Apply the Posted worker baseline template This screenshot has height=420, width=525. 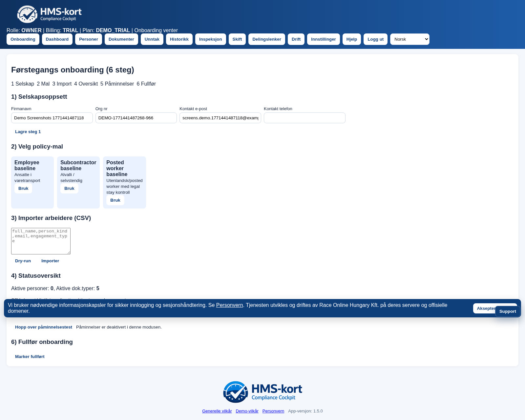[x=115, y=200]
